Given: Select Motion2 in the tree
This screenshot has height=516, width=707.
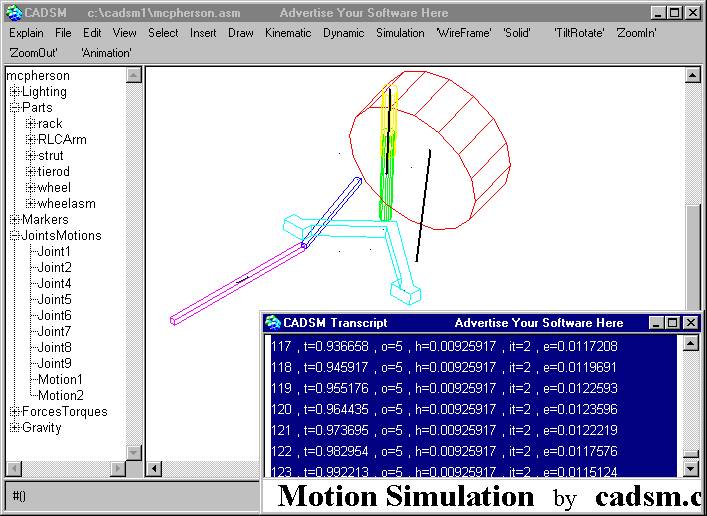Looking at the screenshot, I should [61, 396].
